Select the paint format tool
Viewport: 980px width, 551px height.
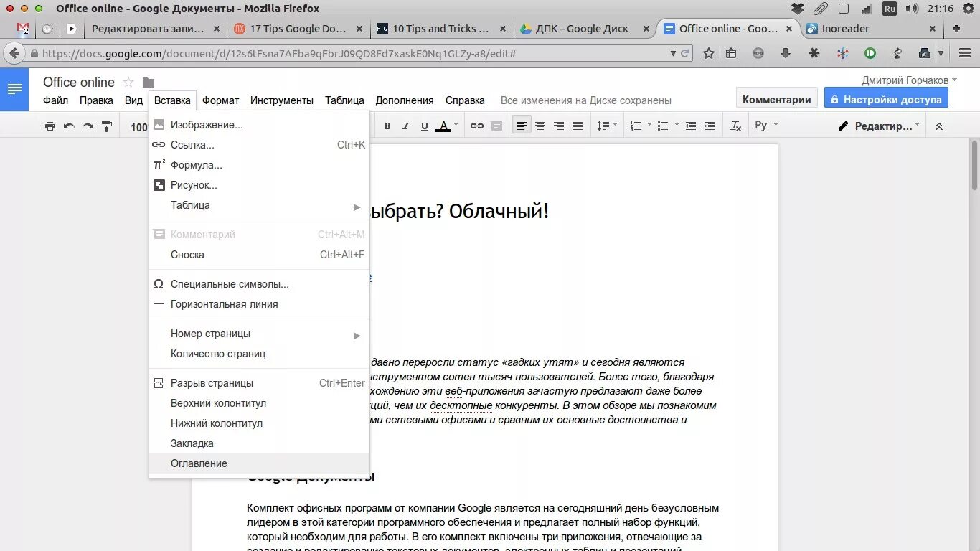pos(107,126)
